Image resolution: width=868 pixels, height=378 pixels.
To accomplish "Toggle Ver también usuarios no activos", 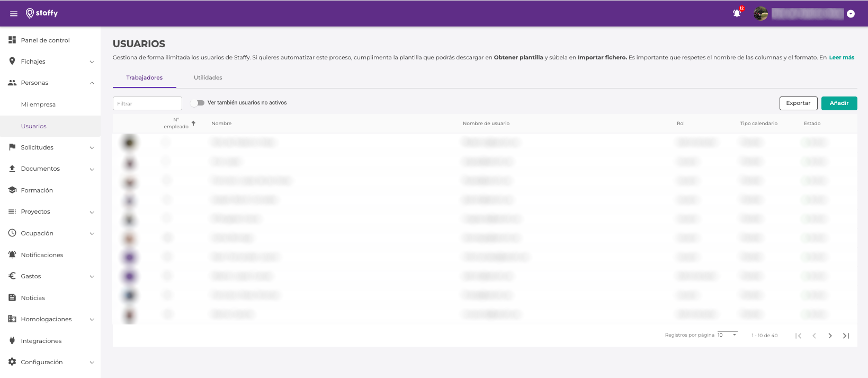I will [x=198, y=103].
